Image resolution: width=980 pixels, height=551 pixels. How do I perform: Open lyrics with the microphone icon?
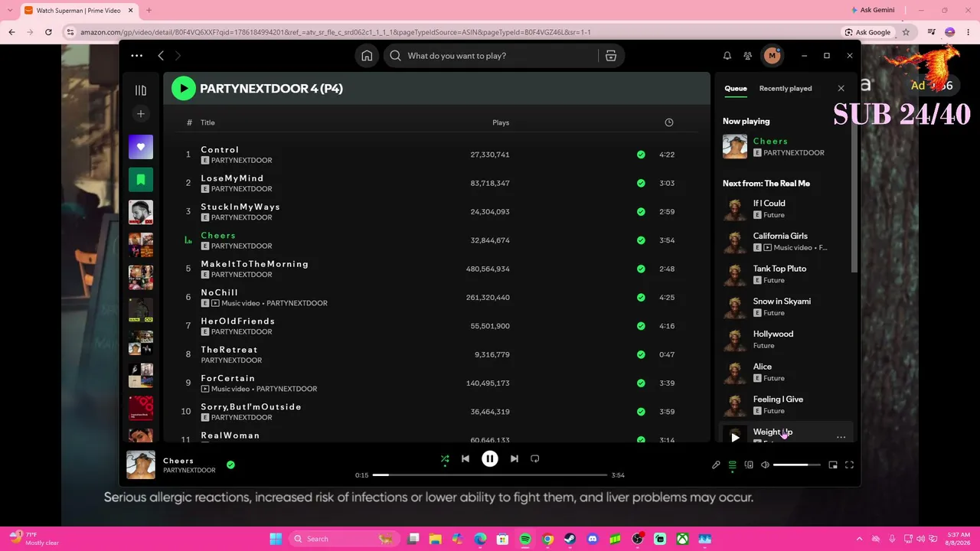pos(716,465)
